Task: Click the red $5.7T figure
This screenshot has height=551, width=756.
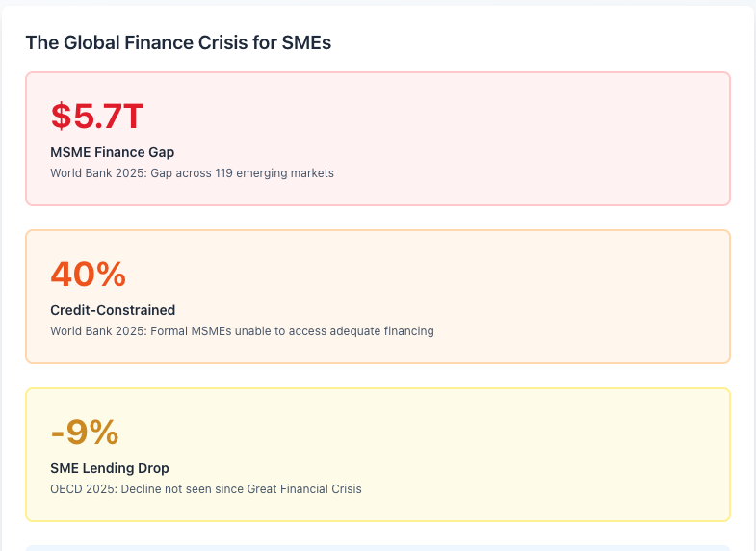Action: tap(96, 117)
